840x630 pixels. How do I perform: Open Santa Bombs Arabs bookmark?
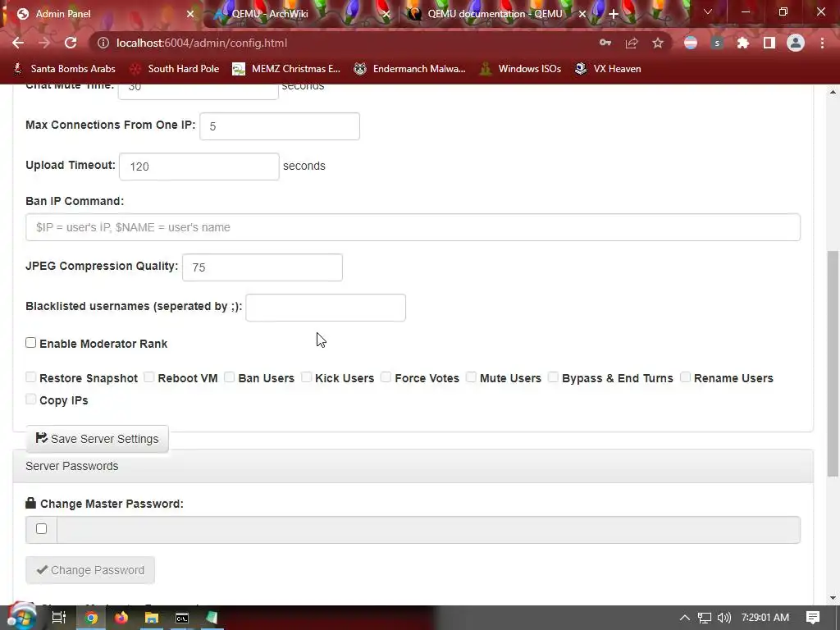tap(64, 69)
